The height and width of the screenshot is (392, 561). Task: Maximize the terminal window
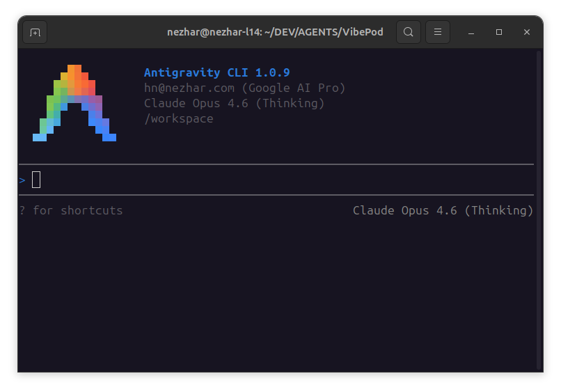499,32
